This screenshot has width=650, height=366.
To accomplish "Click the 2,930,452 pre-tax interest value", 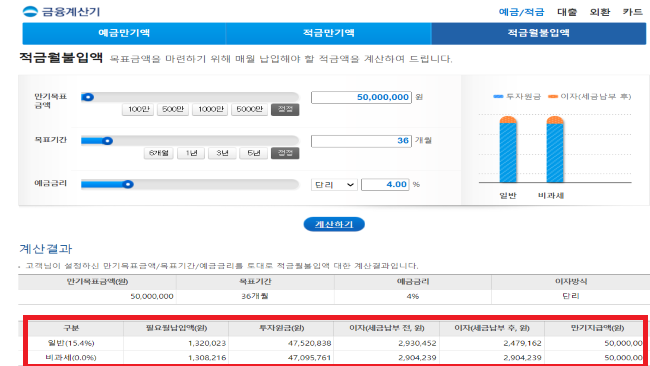I will click(417, 343).
